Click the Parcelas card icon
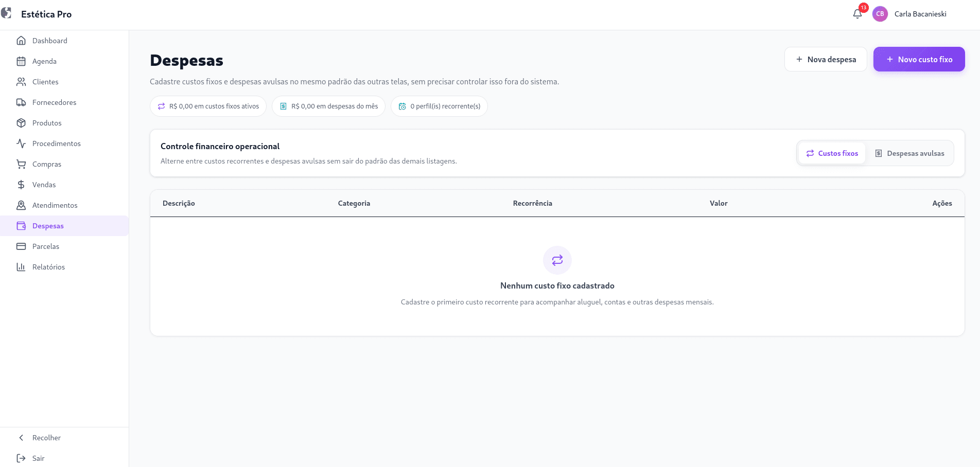Image resolution: width=980 pixels, height=467 pixels. tap(21, 246)
